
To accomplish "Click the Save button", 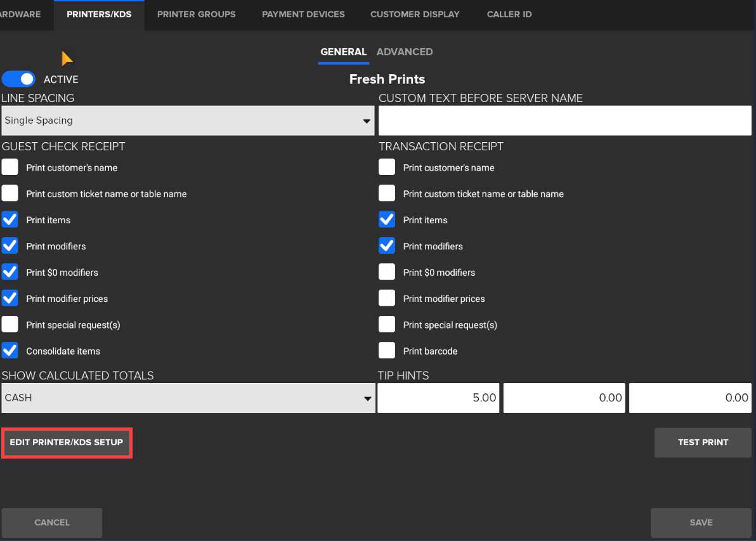I will pos(701,523).
